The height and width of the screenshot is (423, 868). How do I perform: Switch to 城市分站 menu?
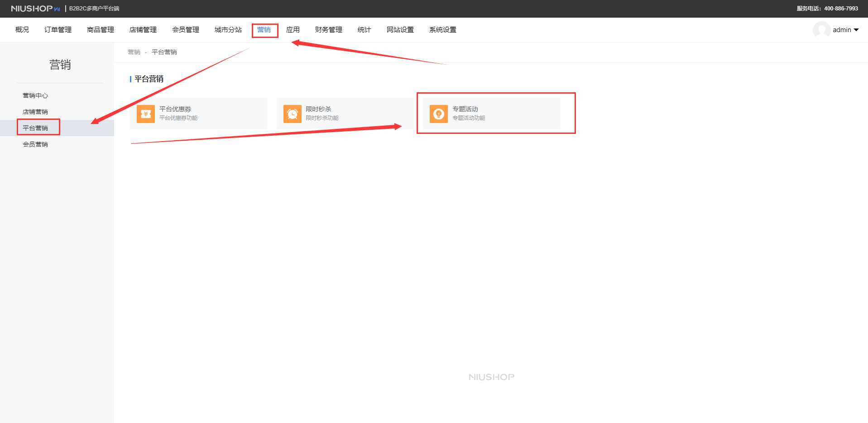[x=228, y=30]
